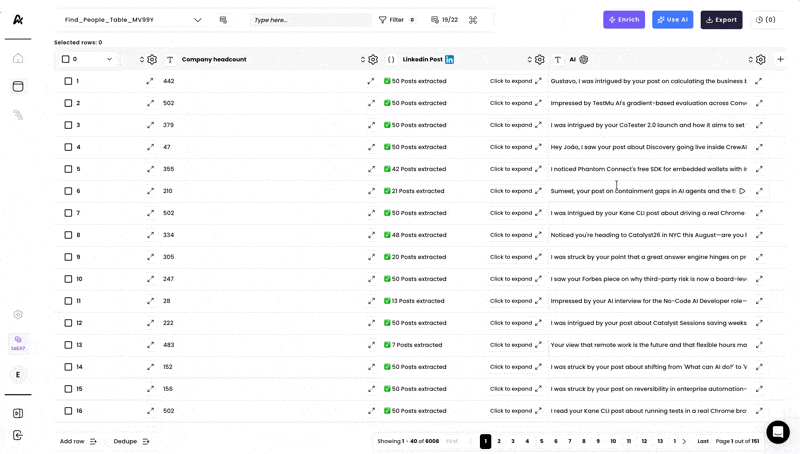This screenshot has width=800, height=454.
Task: Select the row 16 checkbox
Action: (x=68, y=411)
